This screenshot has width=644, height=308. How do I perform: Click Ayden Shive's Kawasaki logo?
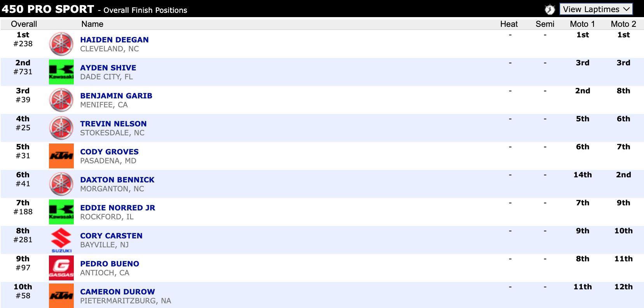(x=61, y=72)
